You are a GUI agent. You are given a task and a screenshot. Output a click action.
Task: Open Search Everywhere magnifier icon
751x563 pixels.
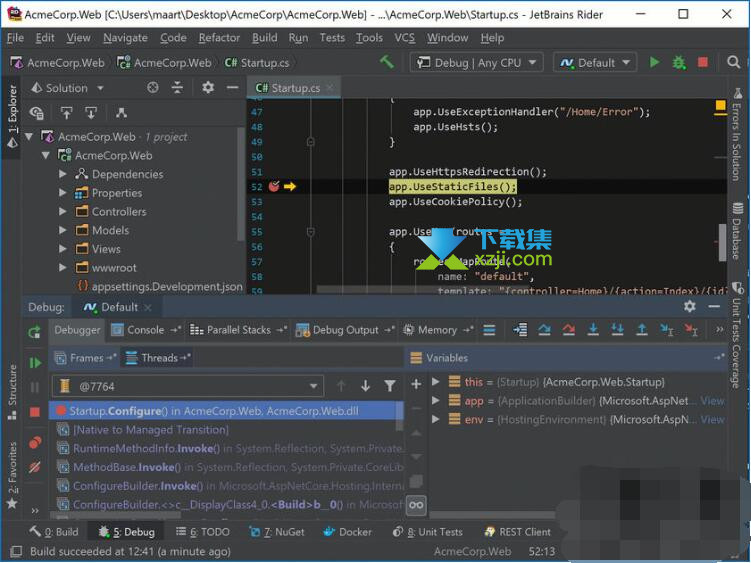[x=733, y=62]
